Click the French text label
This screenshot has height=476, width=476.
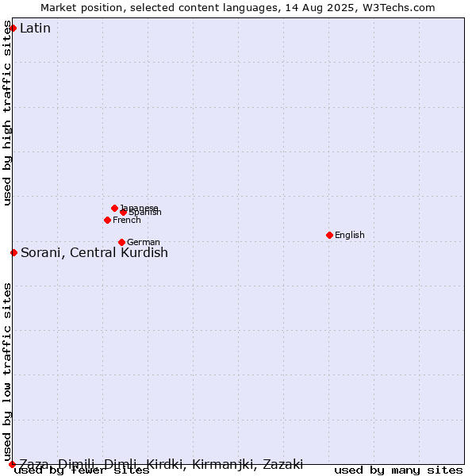(x=127, y=220)
